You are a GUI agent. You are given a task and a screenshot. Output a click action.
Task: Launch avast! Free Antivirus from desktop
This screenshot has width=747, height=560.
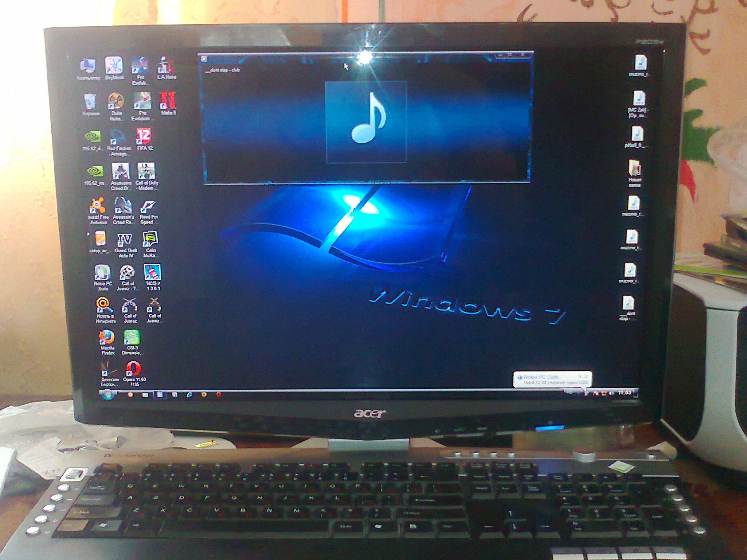(98, 211)
